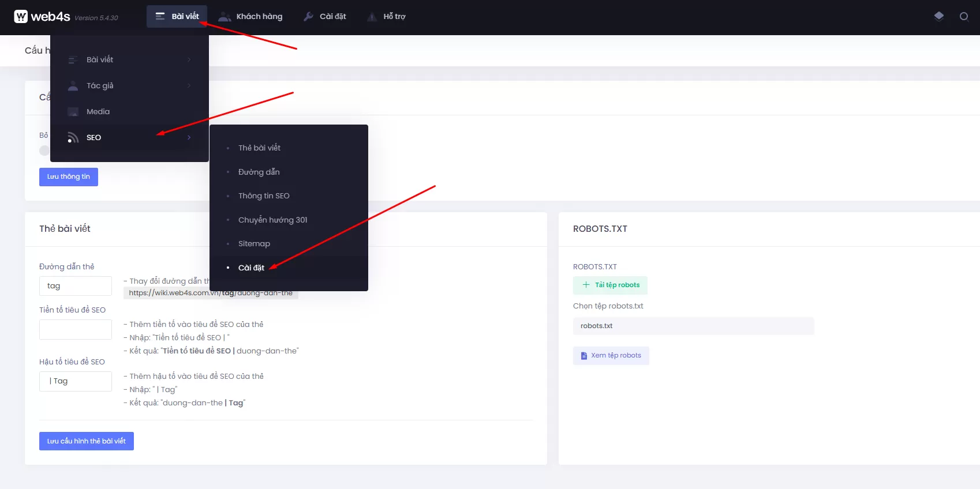Expand the SEO submenu chevron
Image resolution: width=980 pixels, height=489 pixels.
(x=189, y=138)
